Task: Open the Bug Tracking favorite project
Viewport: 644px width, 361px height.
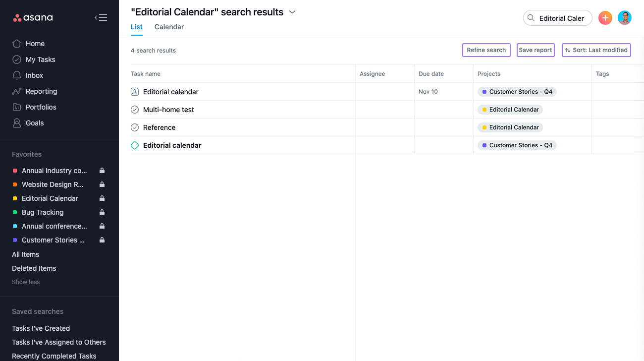Action: [x=43, y=212]
